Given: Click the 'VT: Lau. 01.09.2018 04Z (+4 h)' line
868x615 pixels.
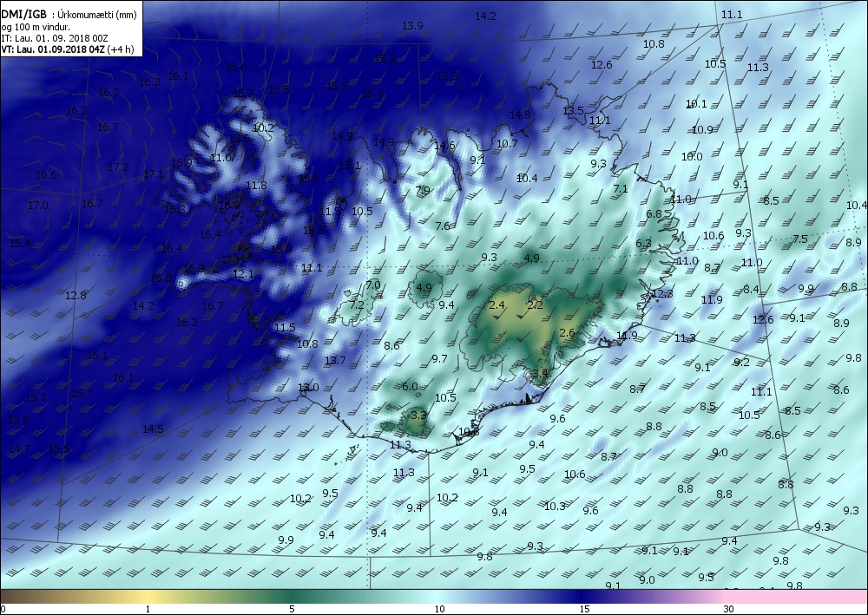Looking at the screenshot, I should point(67,49).
